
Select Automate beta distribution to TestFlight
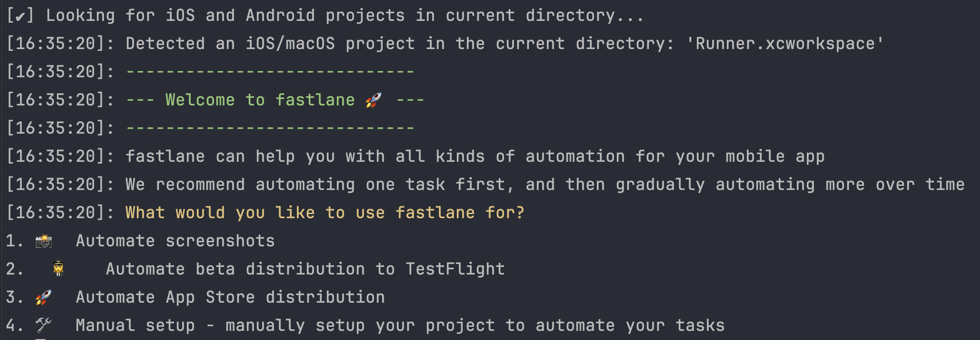click(305, 269)
